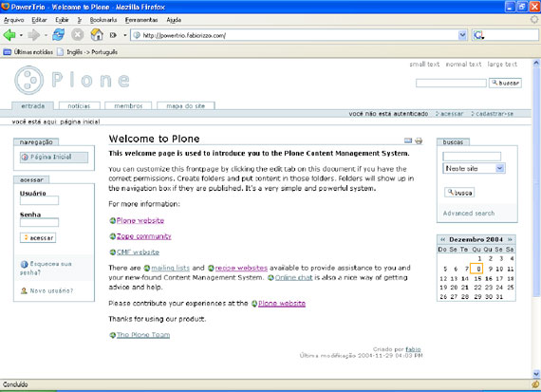Click the Firefox activity throbber icon

[534, 20]
